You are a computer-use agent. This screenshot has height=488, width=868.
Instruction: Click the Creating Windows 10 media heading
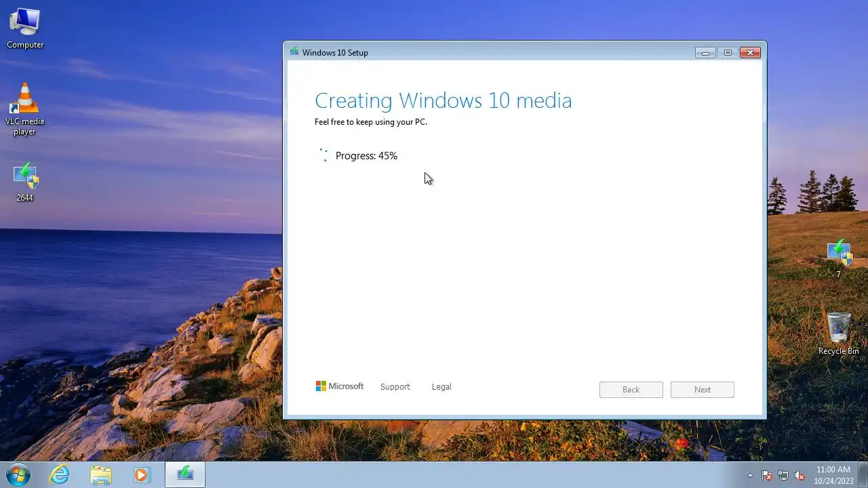click(443, 100)
